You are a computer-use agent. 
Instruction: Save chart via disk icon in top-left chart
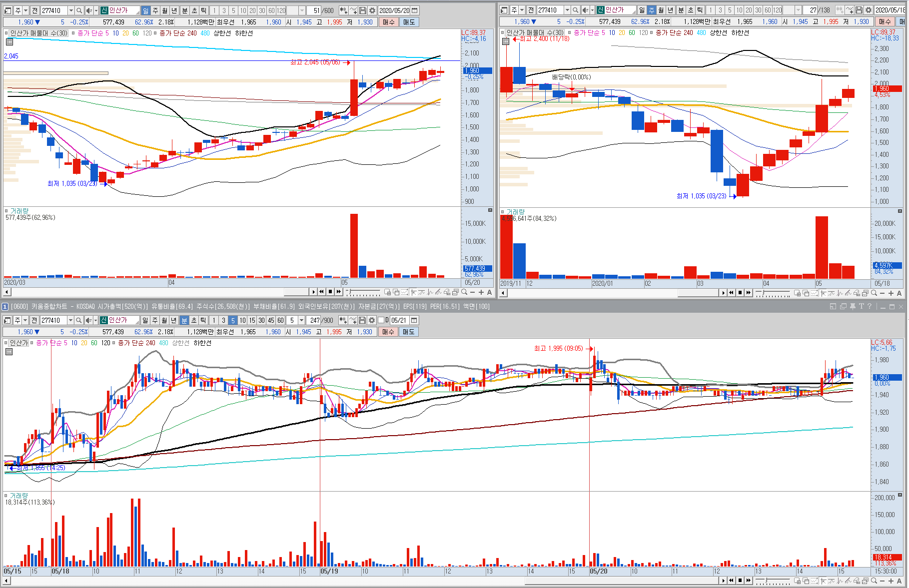pyautogui.click(x=363, y=10)
